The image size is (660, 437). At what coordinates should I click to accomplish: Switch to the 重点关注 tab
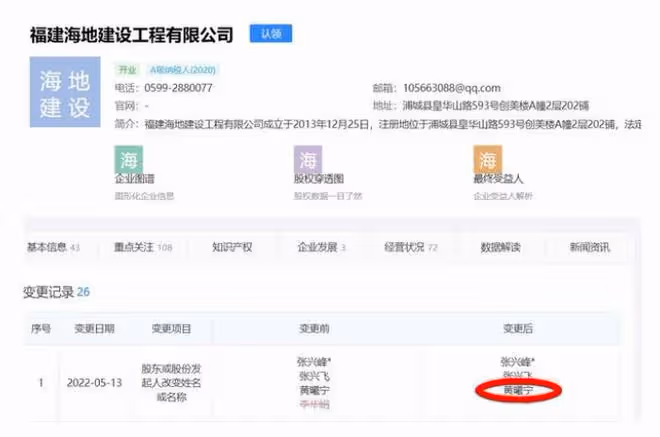coord(143,247)
